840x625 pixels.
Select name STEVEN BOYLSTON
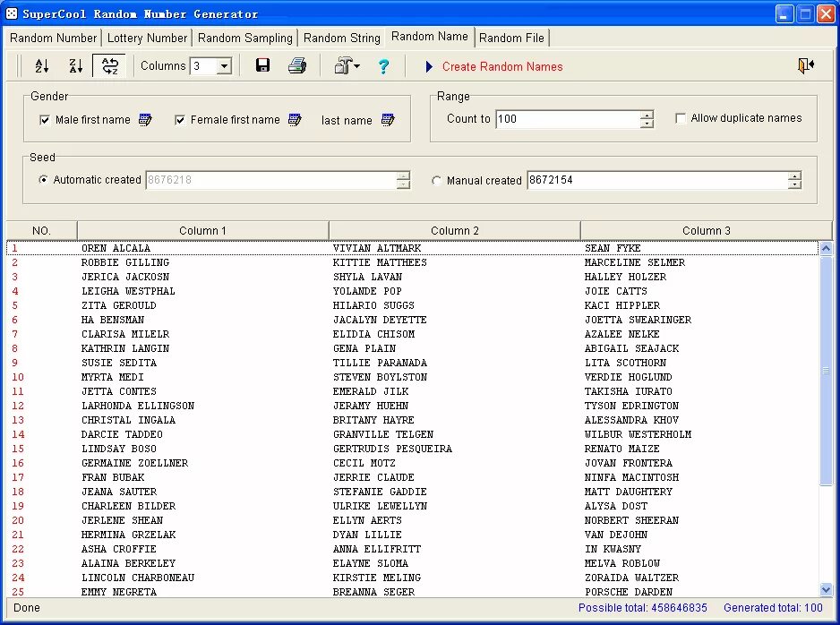point(380,377)
